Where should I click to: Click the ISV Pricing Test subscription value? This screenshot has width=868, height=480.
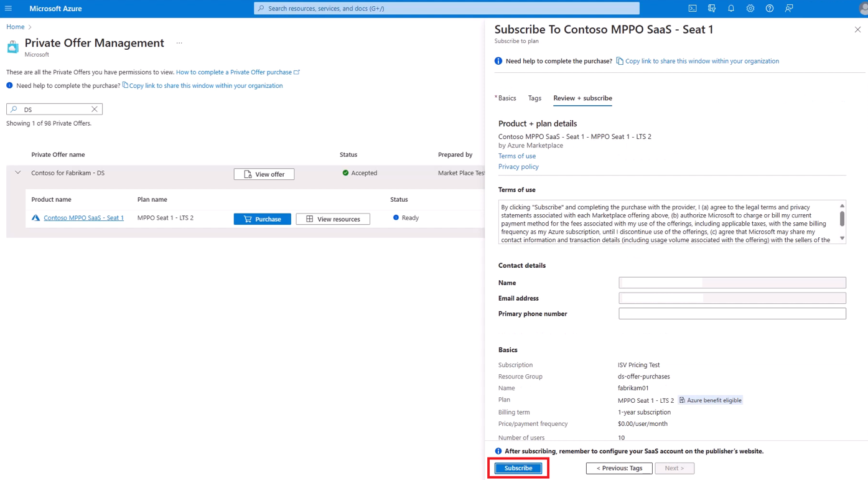pyautogui.click(x=638, y=365)
